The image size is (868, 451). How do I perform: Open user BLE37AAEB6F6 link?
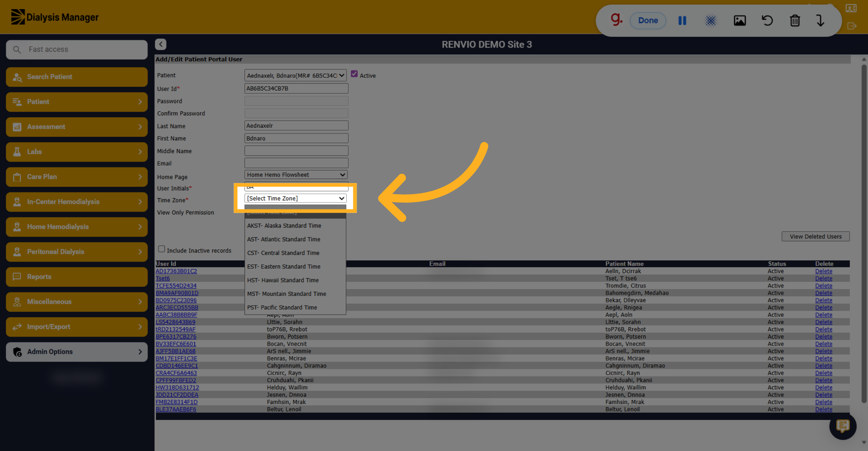[176, 409]
